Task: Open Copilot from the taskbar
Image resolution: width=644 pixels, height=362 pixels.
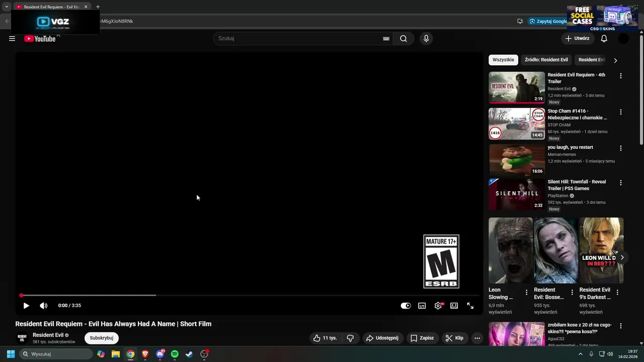Action: click(101, 354)
